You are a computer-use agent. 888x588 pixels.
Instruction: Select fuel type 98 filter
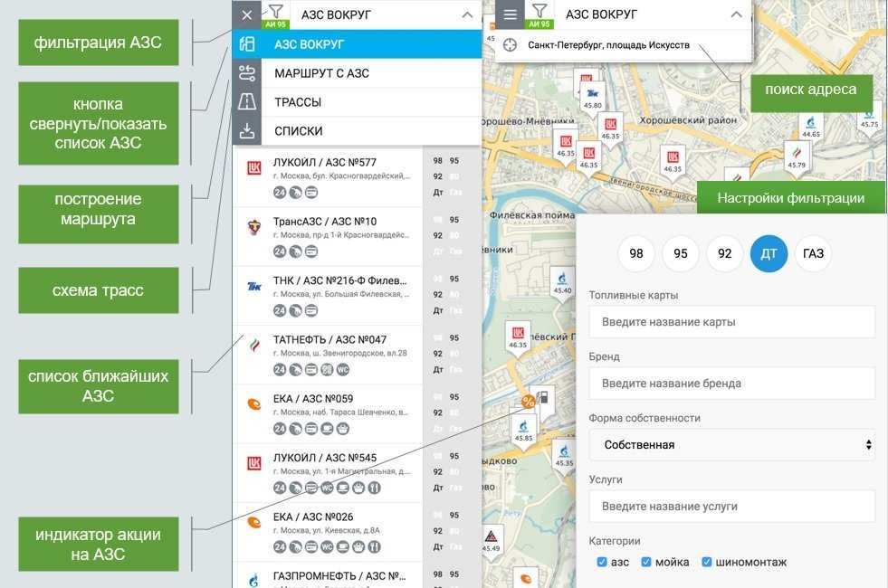[636, 253]
